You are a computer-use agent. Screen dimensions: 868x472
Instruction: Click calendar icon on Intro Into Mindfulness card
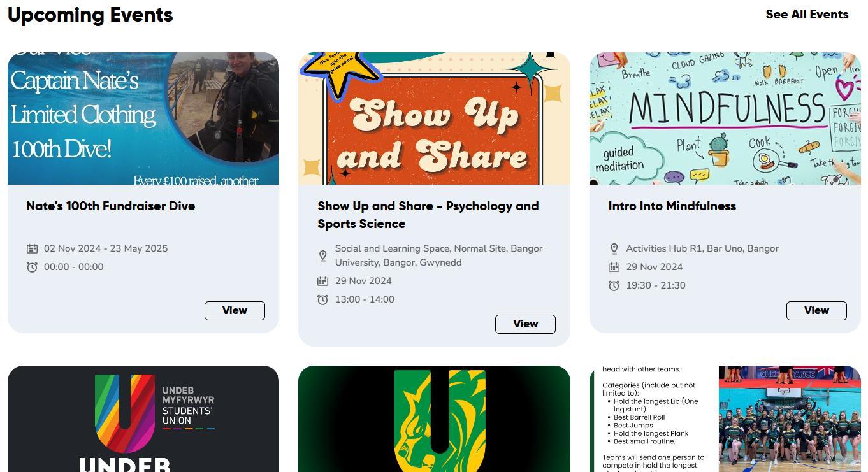click(x=614, y=267)
